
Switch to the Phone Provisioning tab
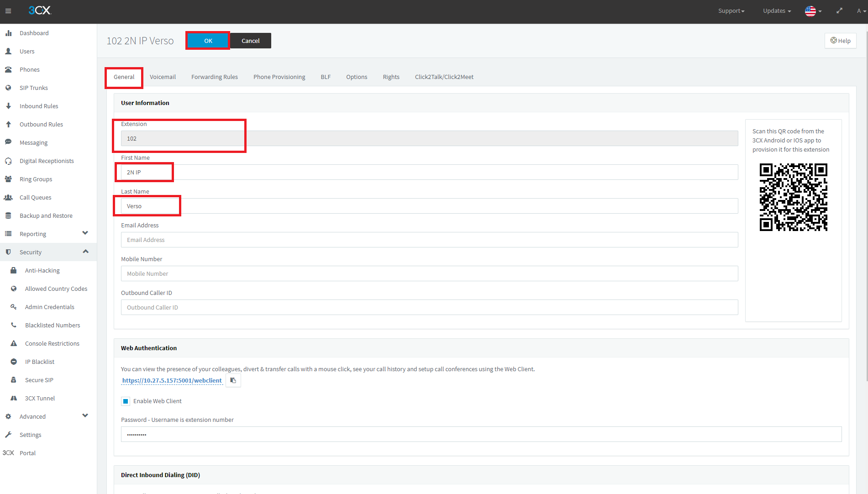coord(279,77)
